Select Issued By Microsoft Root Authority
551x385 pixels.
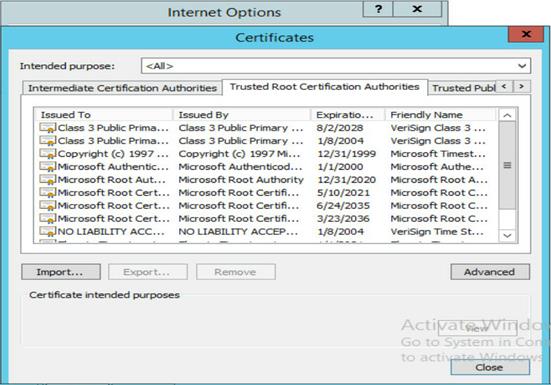(x=241, y=180)
